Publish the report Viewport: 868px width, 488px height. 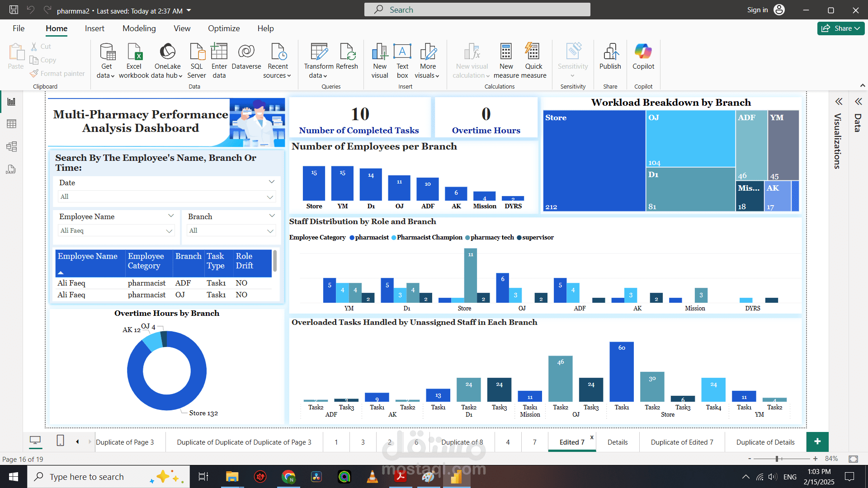pos(610,56)
